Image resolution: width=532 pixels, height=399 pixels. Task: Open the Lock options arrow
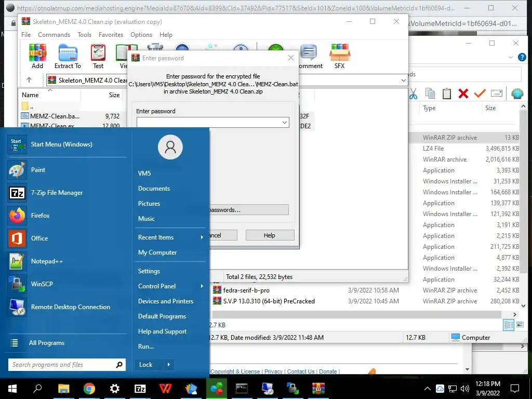click(169, 365)
